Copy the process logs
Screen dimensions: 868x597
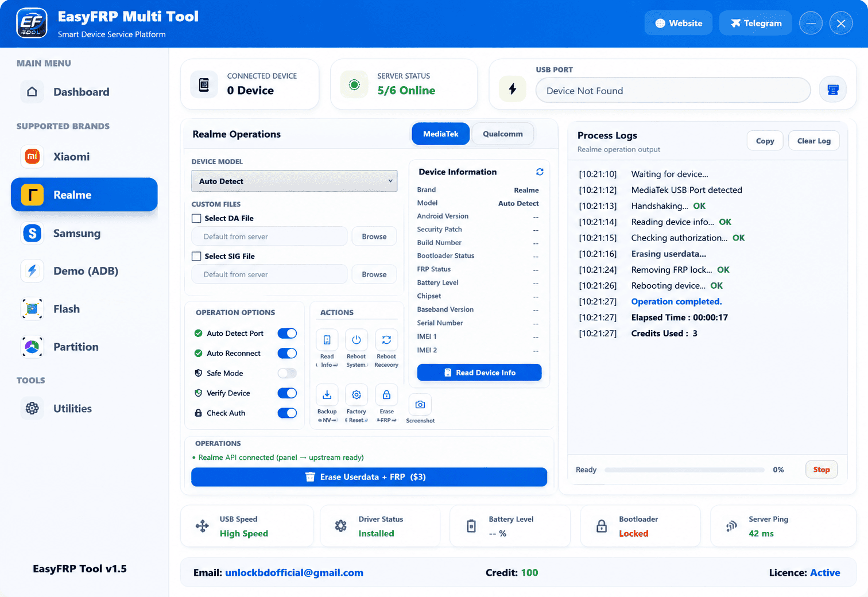[x=765, y=141]
